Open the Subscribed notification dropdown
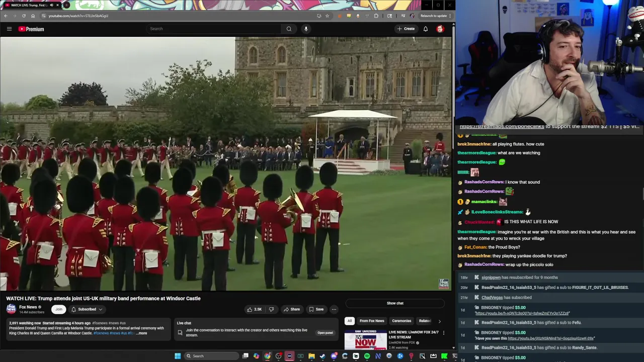 tap(87, 309)
